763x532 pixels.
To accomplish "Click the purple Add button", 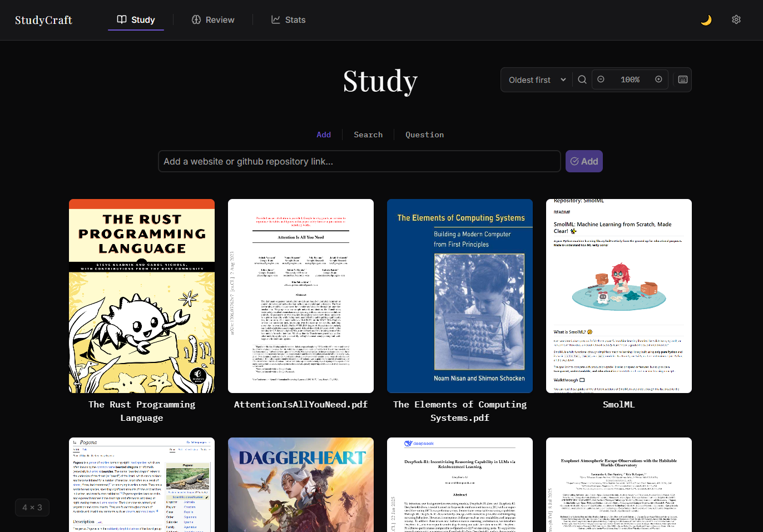I will [x=584, y=161].
